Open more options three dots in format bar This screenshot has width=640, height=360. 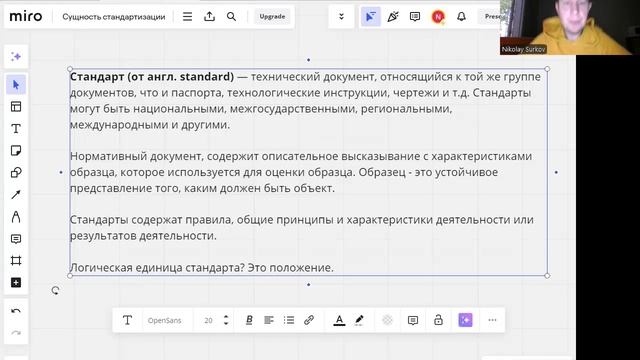tap(492, 320)
